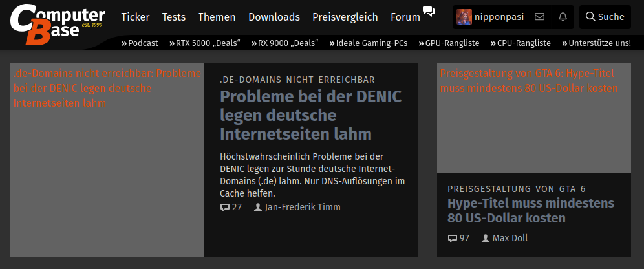Click the comment count 97
644x269 pixels.
(x=464, y=238)
